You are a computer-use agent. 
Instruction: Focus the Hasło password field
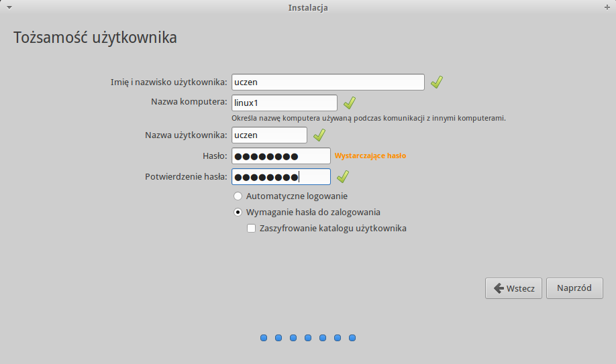281,156
